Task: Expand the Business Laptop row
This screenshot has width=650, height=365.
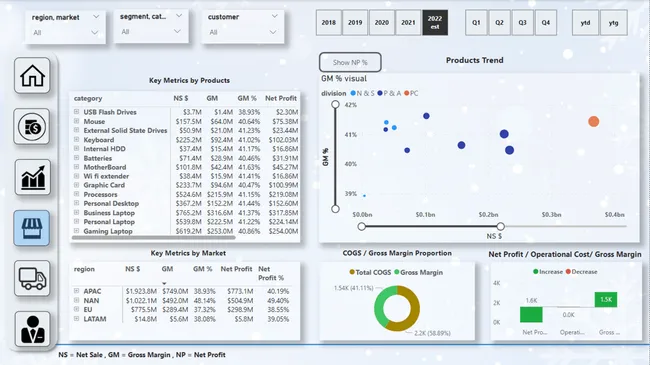Action: coord(76,212)
